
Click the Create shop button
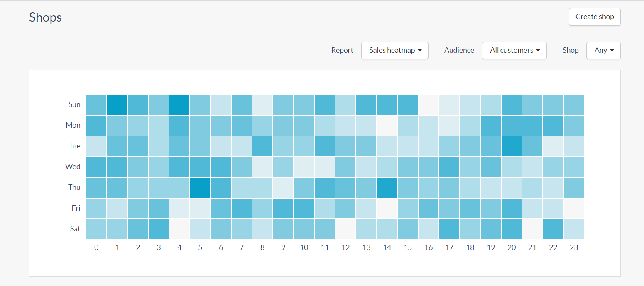pos(594,17)
